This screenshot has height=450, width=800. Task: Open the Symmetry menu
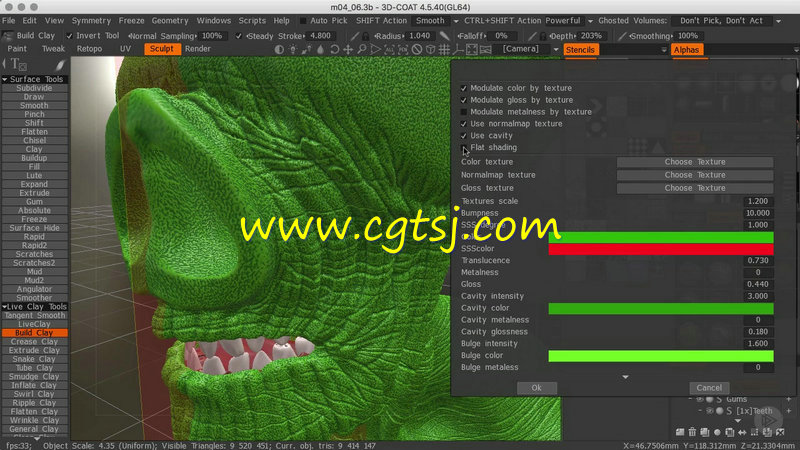[91, 21]
